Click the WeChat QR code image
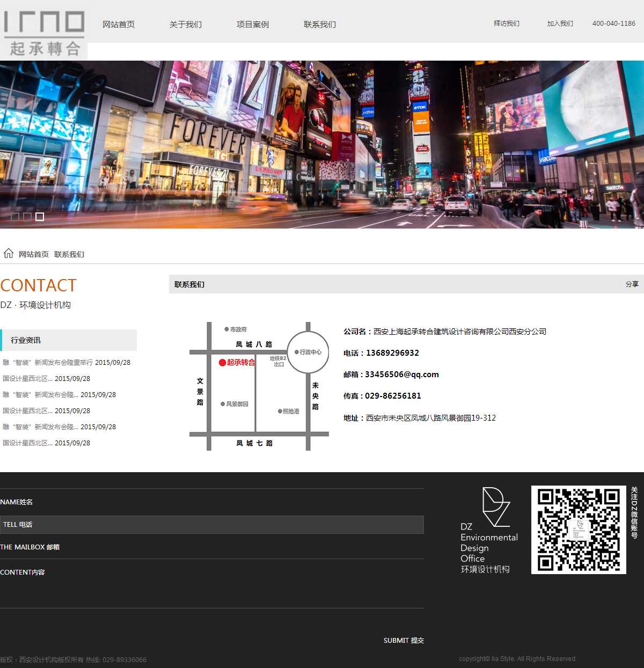644x668 pixels. (579, 530)
